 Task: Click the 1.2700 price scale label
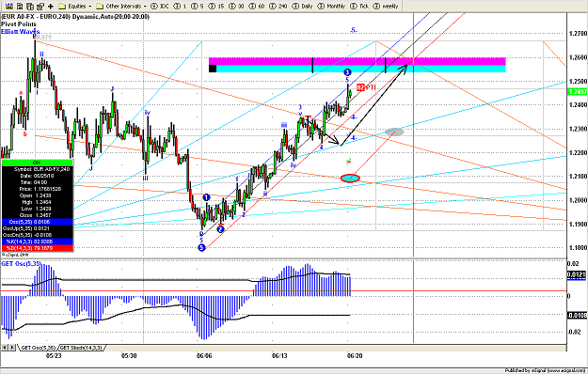click(578, 34)
